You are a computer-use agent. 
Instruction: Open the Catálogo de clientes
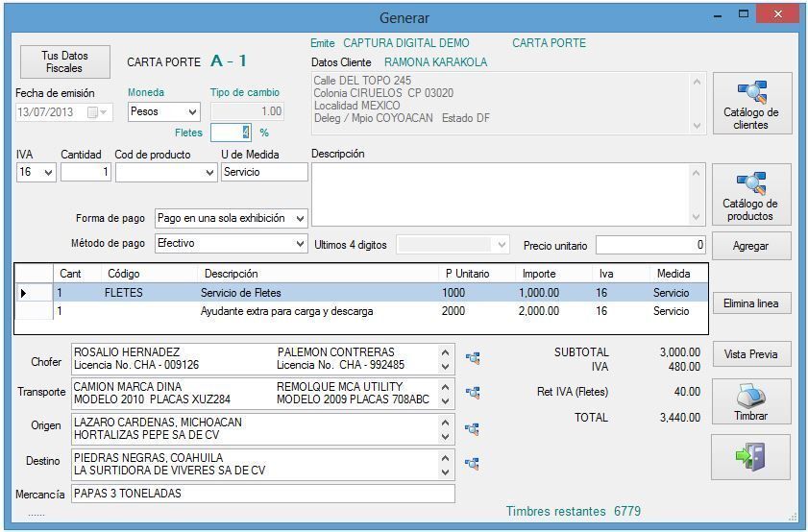(751, 104)
